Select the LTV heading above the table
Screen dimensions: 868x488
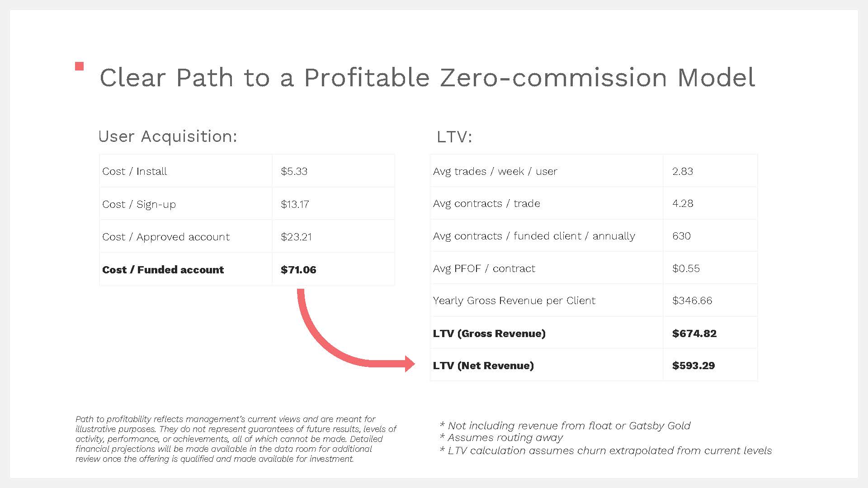click(454, 136)
